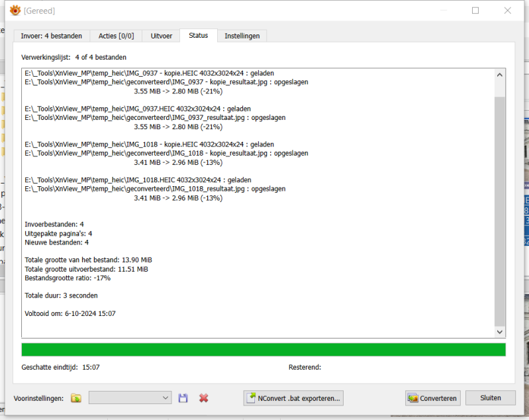Image resolution: width=529 pixels, height=420 pixels.
Task: Close the Gereed window
Action: coord(507,11)
